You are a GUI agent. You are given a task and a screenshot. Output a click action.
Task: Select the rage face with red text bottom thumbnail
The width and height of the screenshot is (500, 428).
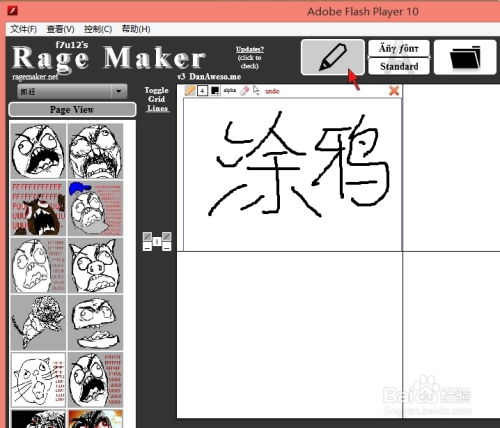coord(95,380)
